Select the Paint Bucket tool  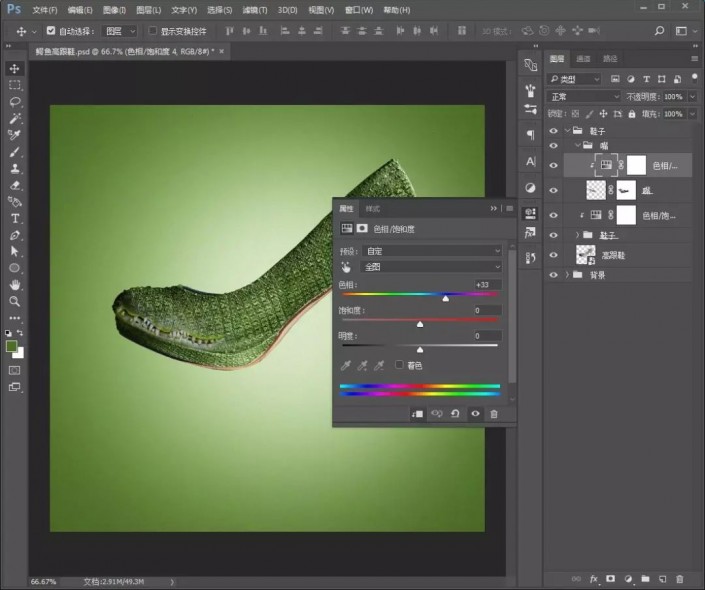(x=14, y=201)
